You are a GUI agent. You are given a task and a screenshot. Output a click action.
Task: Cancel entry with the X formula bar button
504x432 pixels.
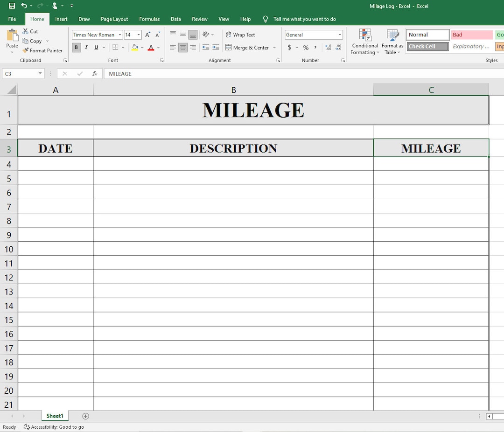[x=64, y=73]
